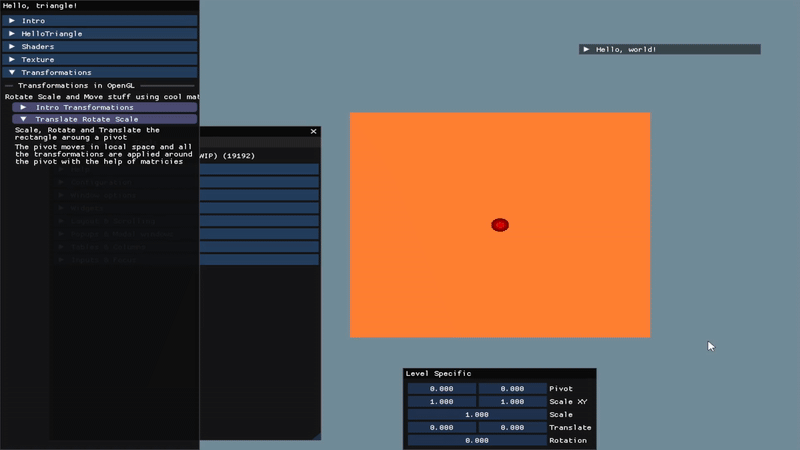Click the first Translate value field
Image resolution: width=800 pixels, height=450 pixels.
tap(442, 428)
